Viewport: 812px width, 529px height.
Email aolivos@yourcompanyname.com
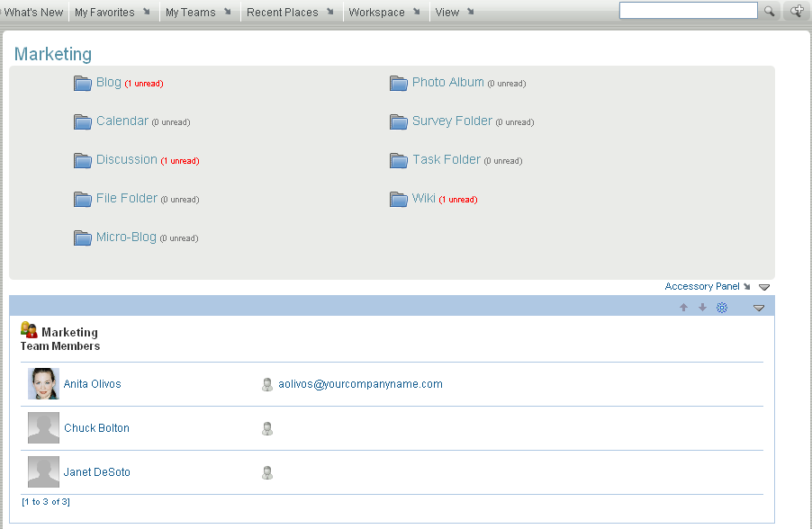(x=361, y=383)
